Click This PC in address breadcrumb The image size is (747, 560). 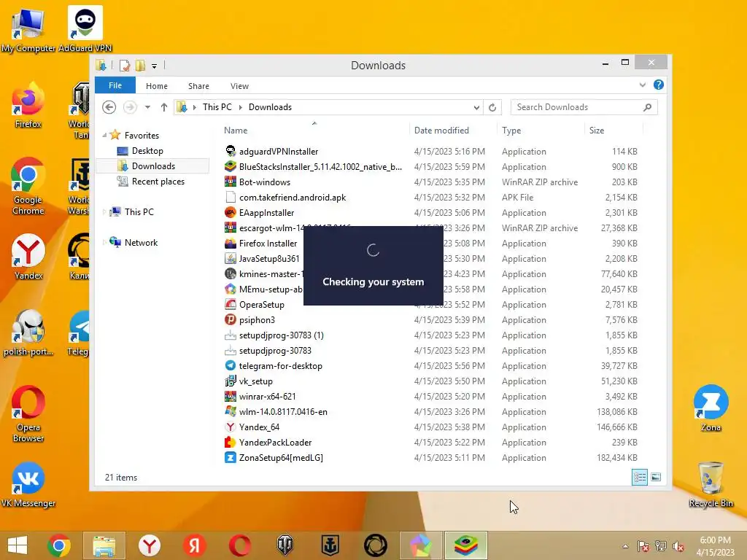coord(217,107)
